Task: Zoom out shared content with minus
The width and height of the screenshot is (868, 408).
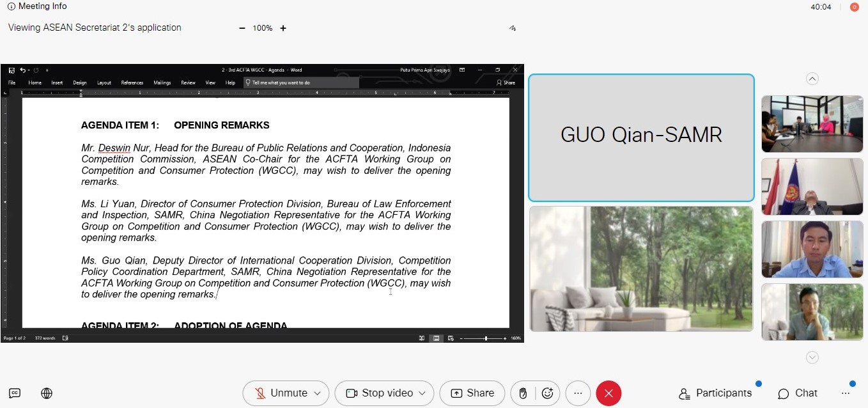Action: tap(242, 28)
